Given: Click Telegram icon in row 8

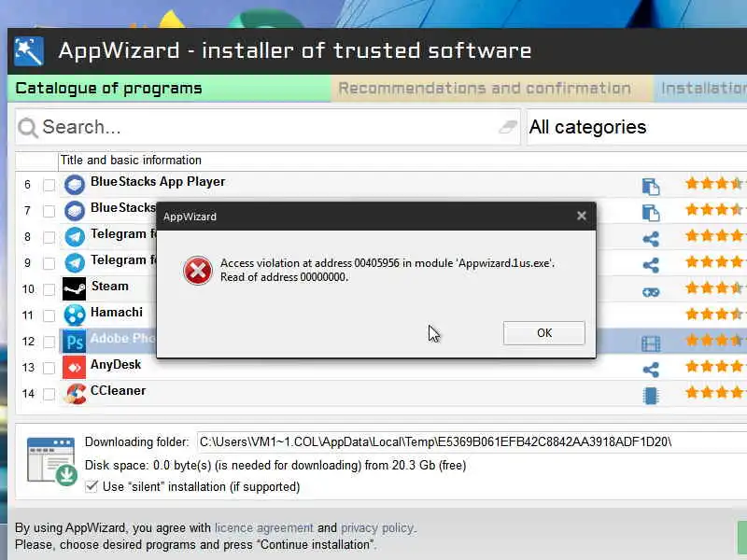Looking at the screenshot, I should [x=75, y=237].
